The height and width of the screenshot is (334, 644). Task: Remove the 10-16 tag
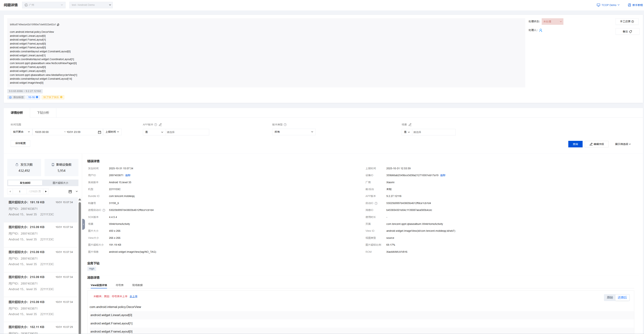click(x=37, y=97)
